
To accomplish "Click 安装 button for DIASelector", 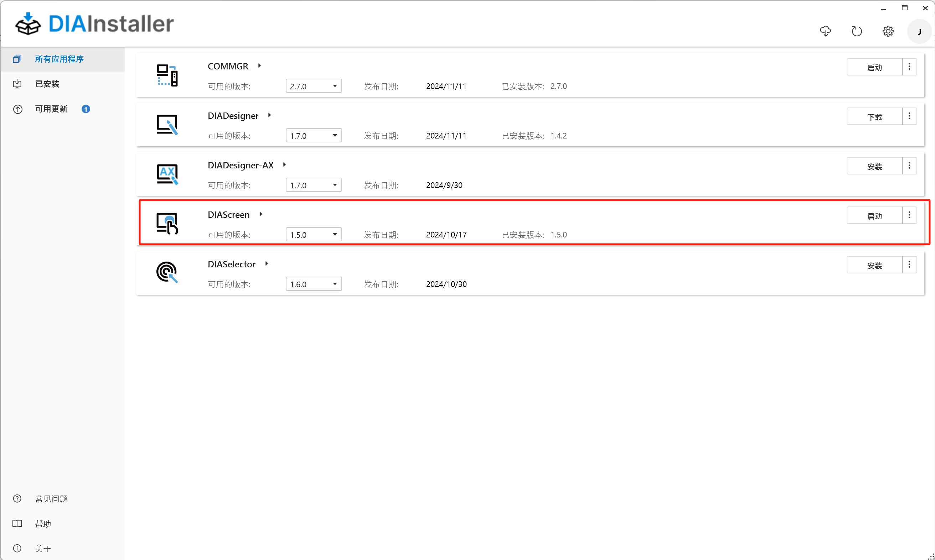I will (x=874, y=265).
